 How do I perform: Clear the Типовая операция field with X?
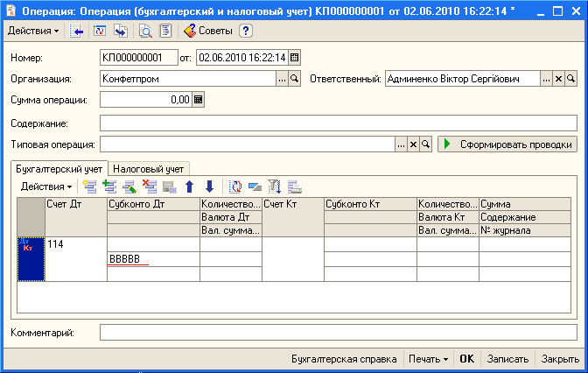(x=413, y=144)
